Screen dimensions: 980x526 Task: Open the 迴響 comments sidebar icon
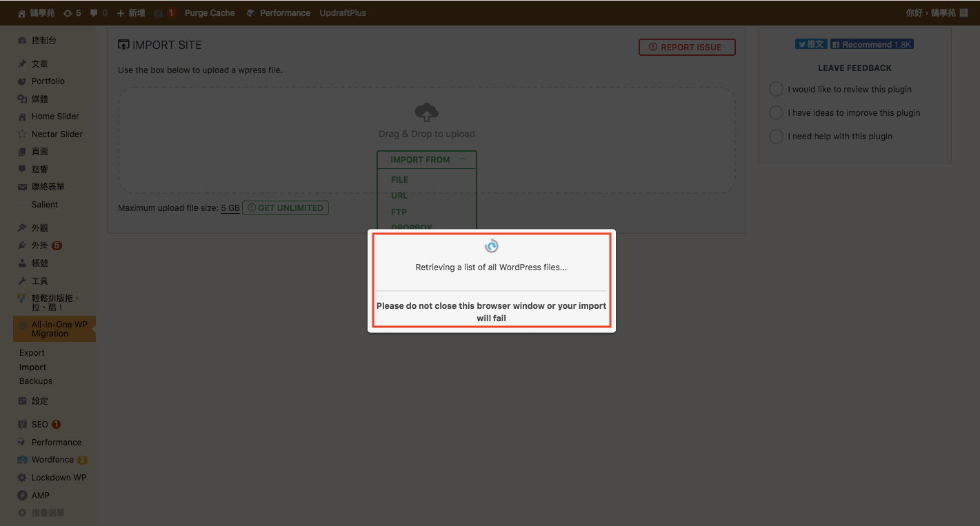[x=22, y=170]
